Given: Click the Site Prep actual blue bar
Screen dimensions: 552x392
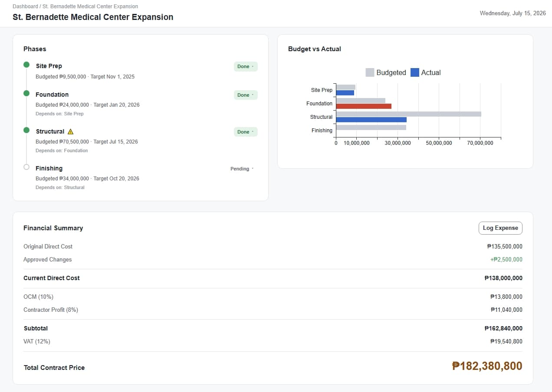Looking at the screenshot, I should [345, 93].
